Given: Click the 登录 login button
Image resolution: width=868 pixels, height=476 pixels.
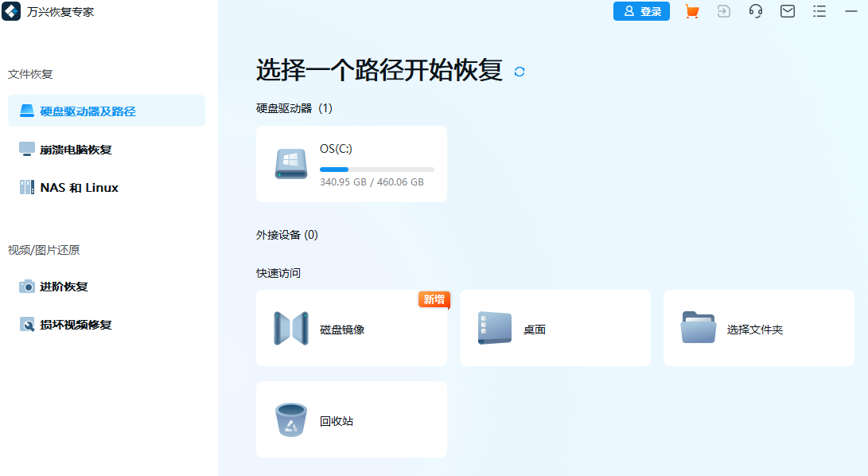Looking at the screenshot, I should [641, 11].
